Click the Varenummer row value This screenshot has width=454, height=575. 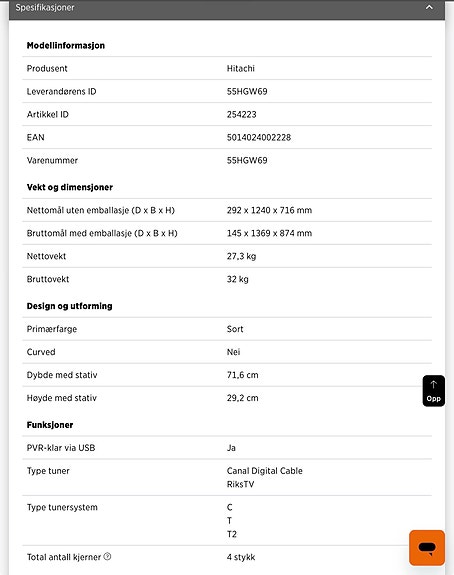tap(247, 161)
